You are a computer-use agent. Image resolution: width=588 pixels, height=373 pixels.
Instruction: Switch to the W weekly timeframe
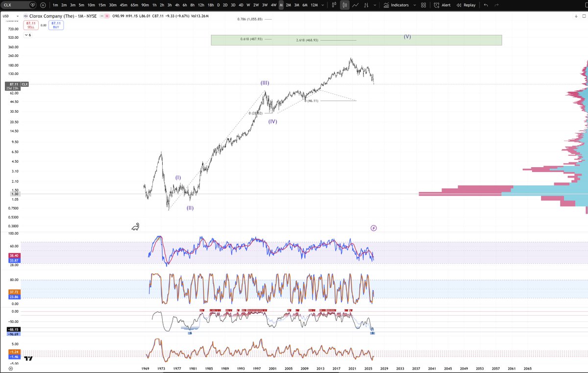pyautogui.click(x=248, y=5)
